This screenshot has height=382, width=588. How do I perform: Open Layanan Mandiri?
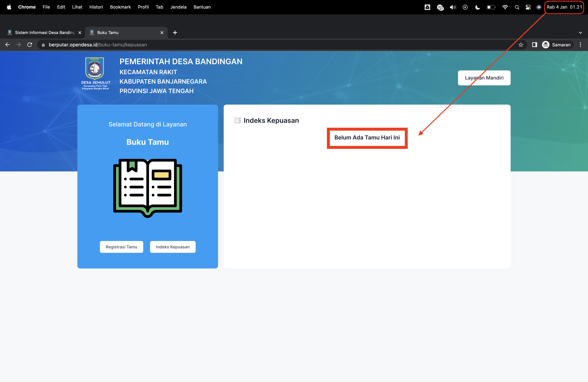(484, 78)
